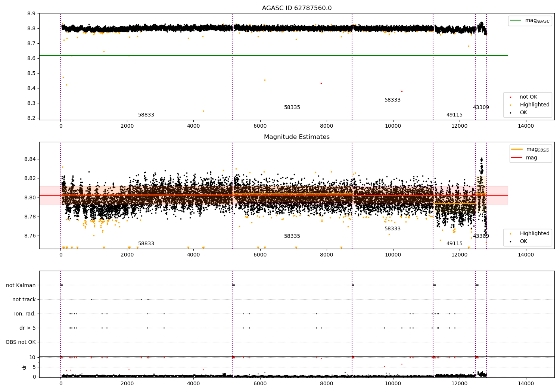Click the red not-OK point near 8.43 in top plot
The height and width of the screenshot is (392, 560).
321,83
